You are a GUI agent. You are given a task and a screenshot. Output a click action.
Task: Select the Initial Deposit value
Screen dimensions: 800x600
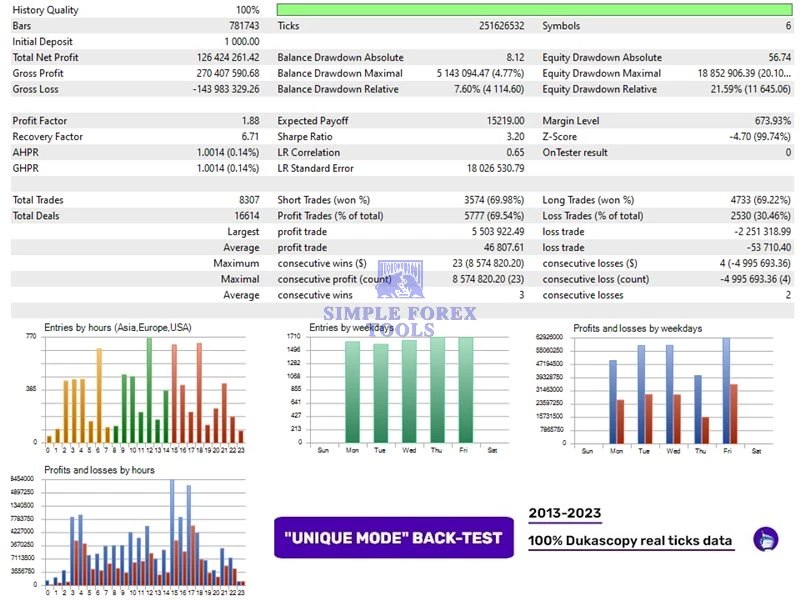click(x=236, y=41)
